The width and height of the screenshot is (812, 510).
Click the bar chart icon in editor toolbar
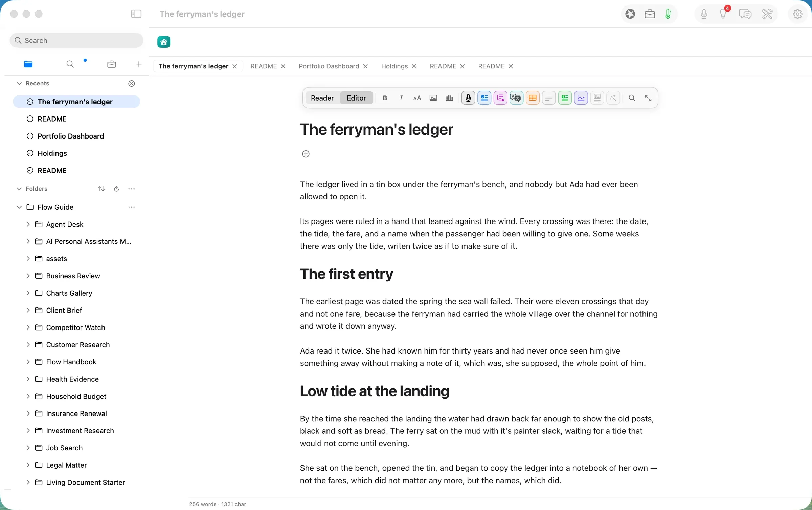[450, 98]
